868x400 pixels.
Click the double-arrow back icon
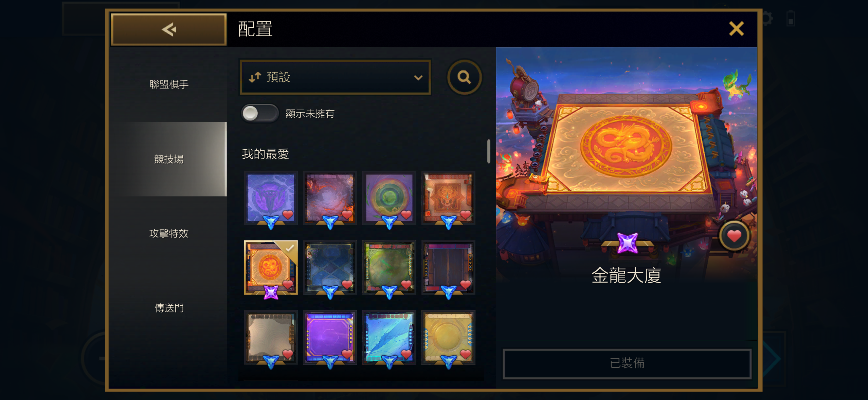coord(169,30)
